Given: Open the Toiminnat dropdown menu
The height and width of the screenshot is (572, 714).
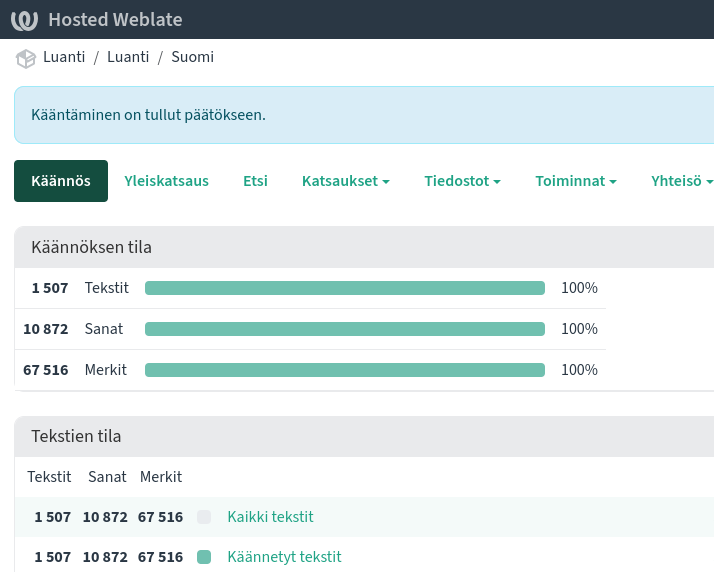Looking at the screenshot, I should (576, 181).
